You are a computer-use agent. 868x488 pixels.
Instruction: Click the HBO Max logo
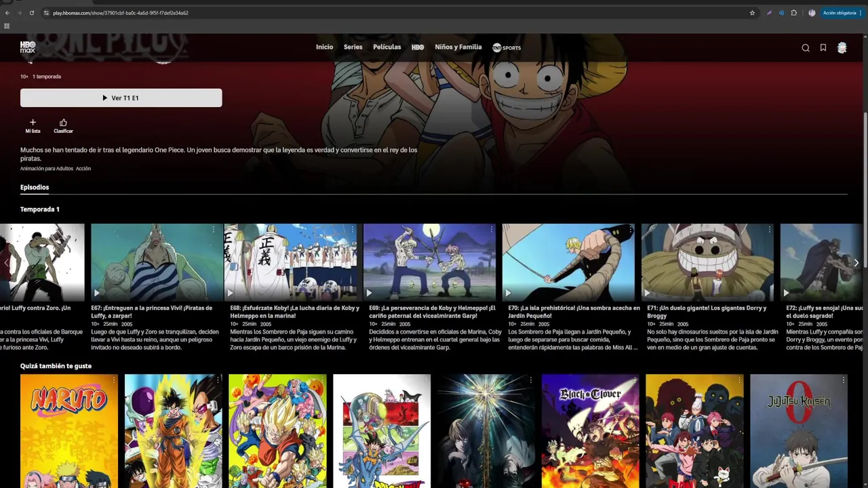point(28,47)
